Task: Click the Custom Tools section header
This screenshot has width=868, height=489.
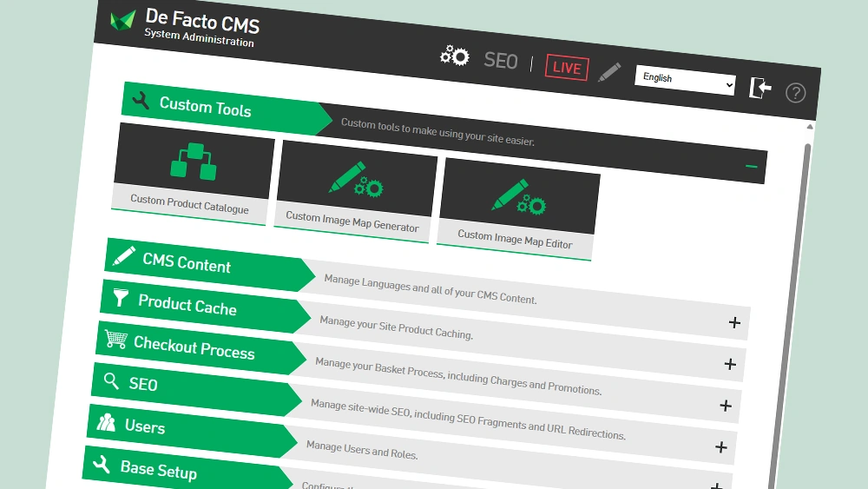Action: [x=226, y=108]
